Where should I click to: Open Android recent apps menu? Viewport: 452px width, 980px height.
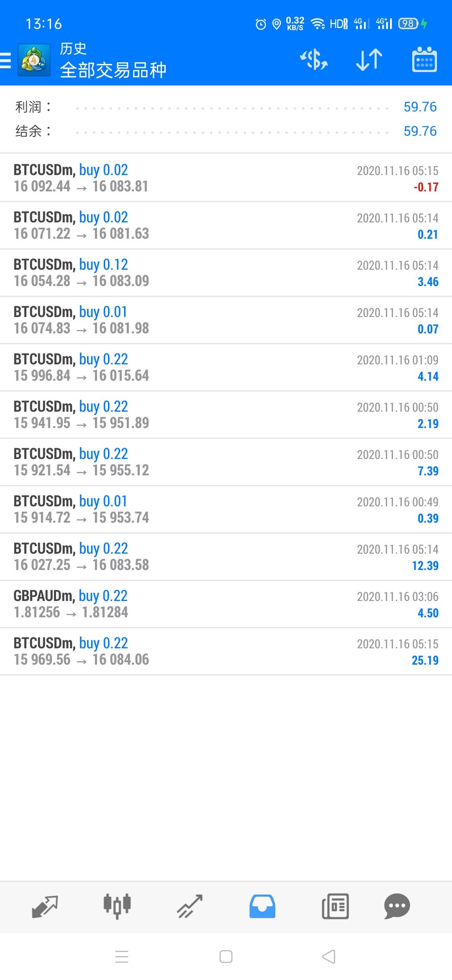pos(122,957)
